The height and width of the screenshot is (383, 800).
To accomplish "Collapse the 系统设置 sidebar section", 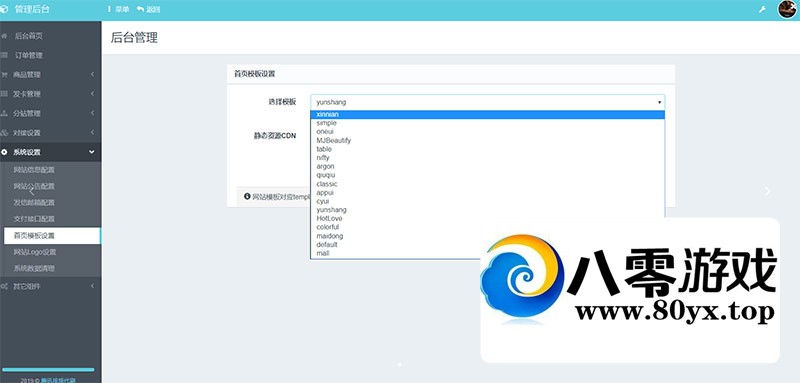I will click(x=51, y=152).
